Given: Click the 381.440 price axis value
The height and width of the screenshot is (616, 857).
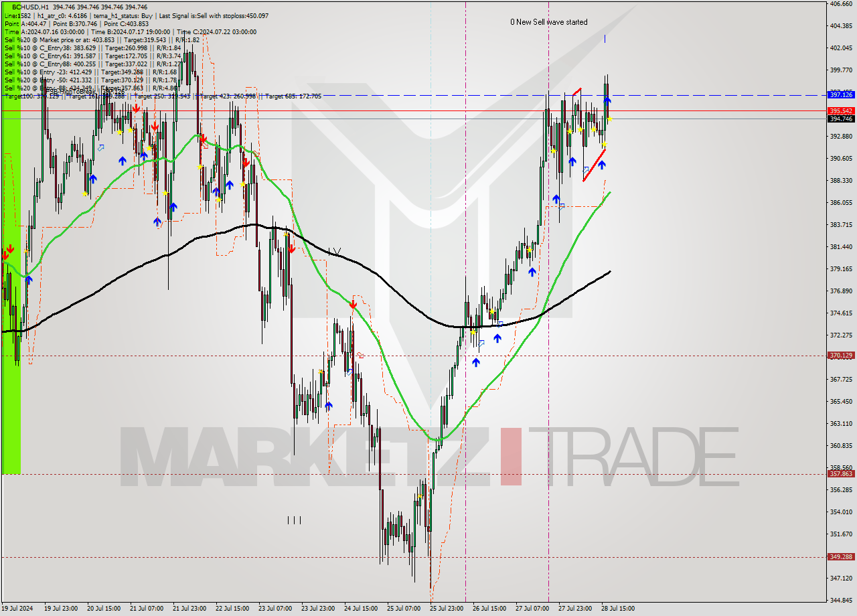Looking at the screenshot, I should 840,246.
